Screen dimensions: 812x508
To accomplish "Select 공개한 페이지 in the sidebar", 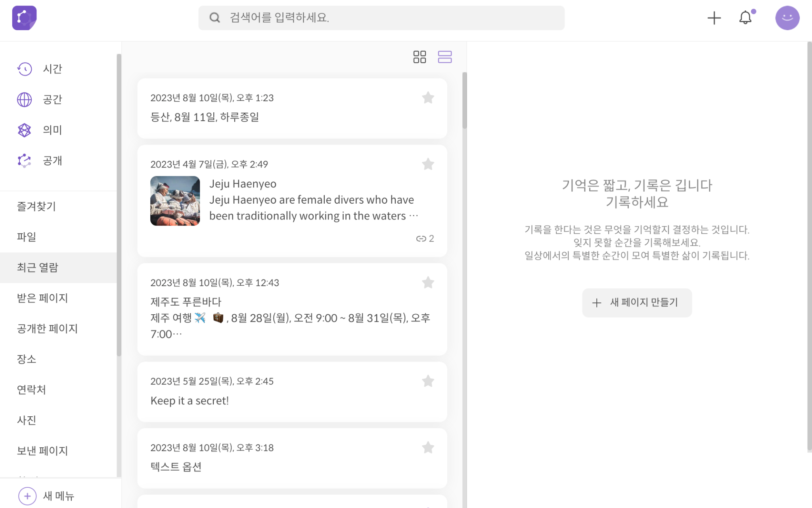I will (58, 329).
